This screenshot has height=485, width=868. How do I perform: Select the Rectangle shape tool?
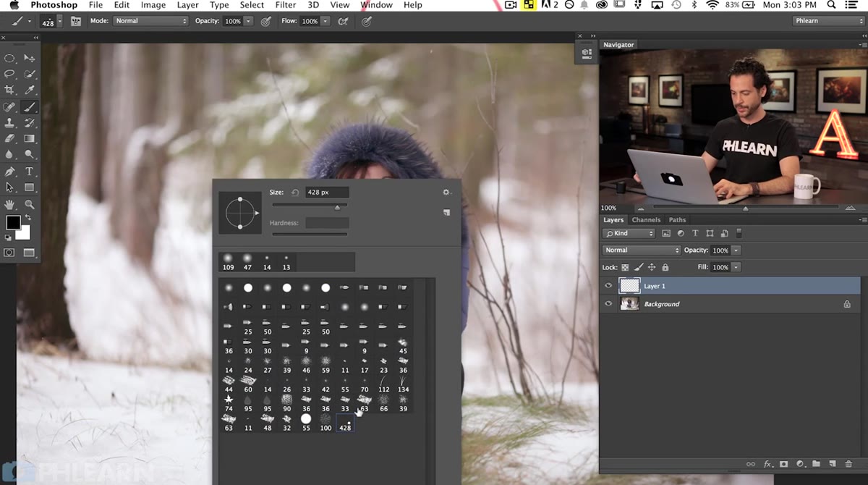30,187
